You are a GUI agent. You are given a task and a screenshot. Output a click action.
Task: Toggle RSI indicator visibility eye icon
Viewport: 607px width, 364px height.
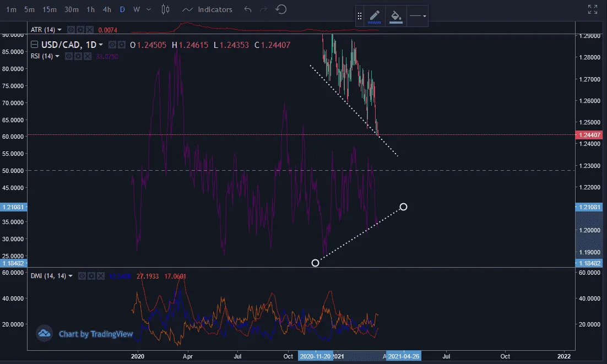(x=69, y=57)
